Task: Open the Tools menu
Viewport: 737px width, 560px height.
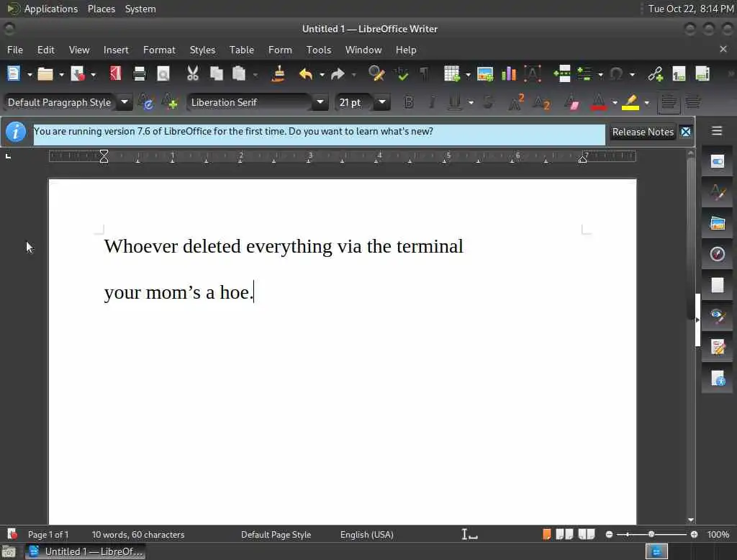Action: click(319, 50)
